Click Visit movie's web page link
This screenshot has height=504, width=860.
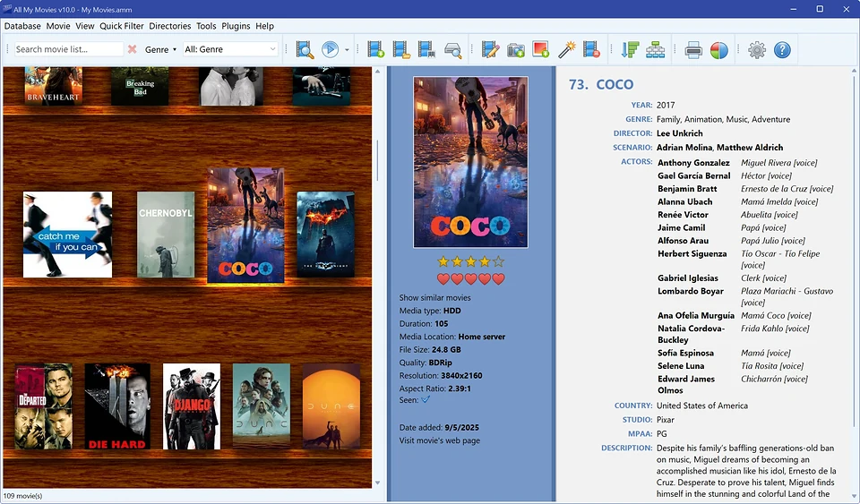pos(439,440)
